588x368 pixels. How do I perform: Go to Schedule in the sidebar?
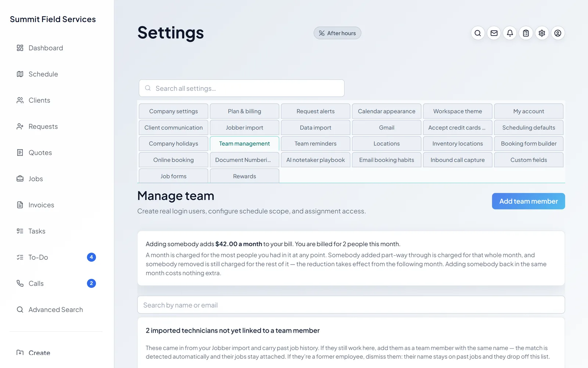(x=56, y=74)
